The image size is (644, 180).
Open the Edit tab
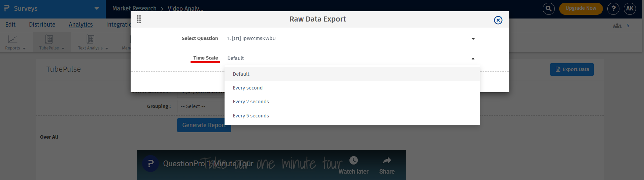pos(10,25)
